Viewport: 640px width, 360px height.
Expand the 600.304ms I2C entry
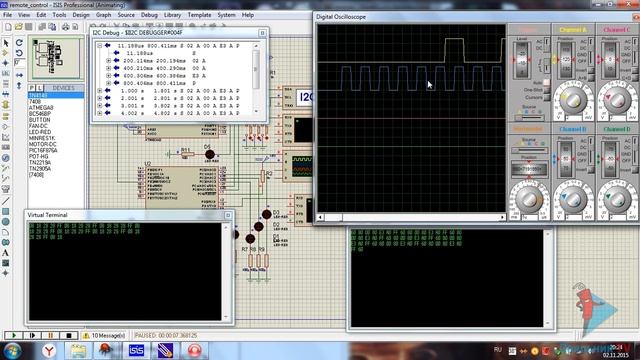pyautogui.click(x=109, y=76)
